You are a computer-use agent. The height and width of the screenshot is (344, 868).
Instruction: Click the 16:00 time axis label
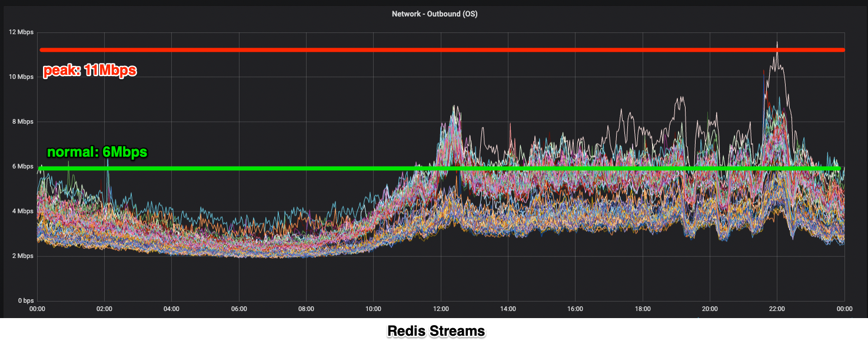[x=576, y=309]
